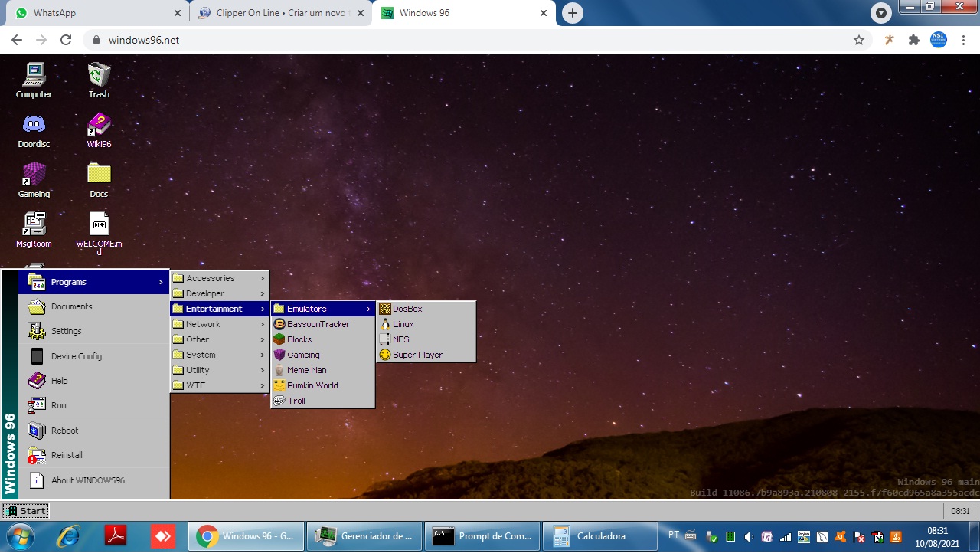Click the Windows 96 taskbar clock
Viewport: 980px width, 560px height.
coord(960,511)
